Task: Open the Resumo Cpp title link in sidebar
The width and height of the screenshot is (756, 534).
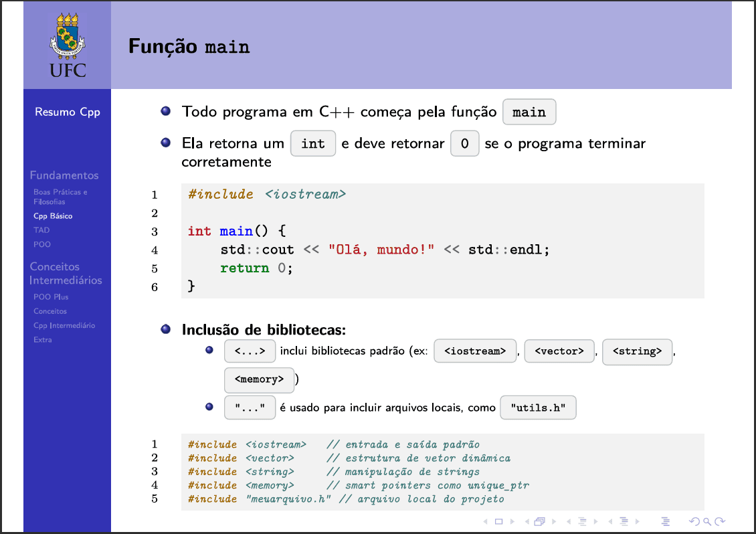Action: [x=68, y=112]
